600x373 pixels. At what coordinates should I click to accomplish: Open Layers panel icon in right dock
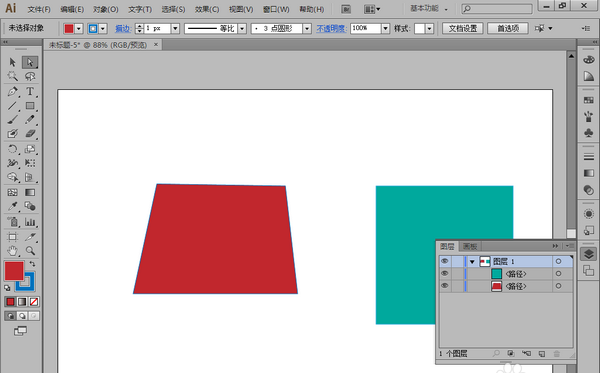point(589,254)
